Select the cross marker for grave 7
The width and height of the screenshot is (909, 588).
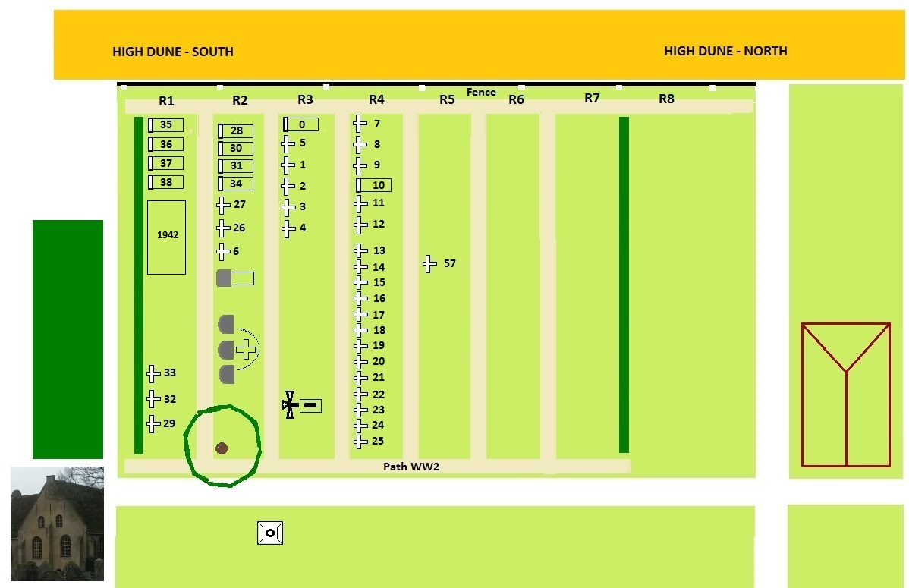click(x=360, y=124)
